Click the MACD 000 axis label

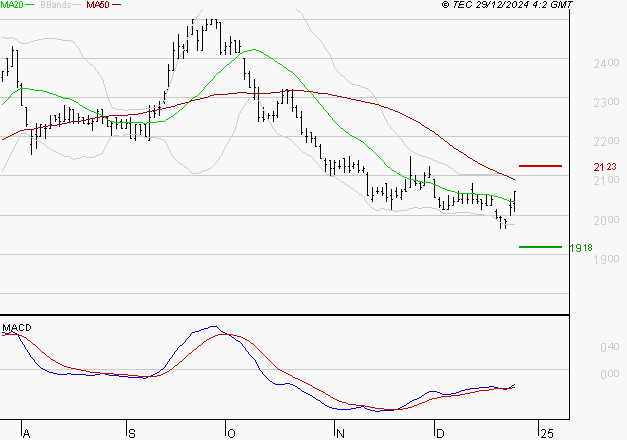coord(610,374)
